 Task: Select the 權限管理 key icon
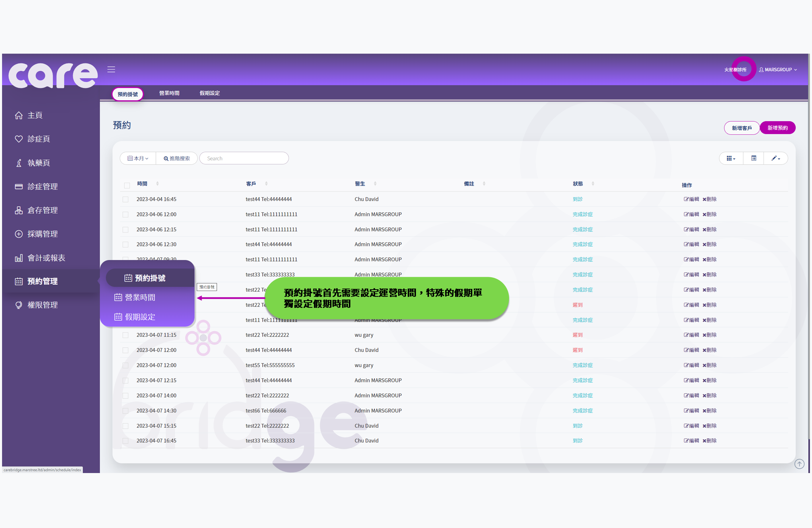(19, 305)
